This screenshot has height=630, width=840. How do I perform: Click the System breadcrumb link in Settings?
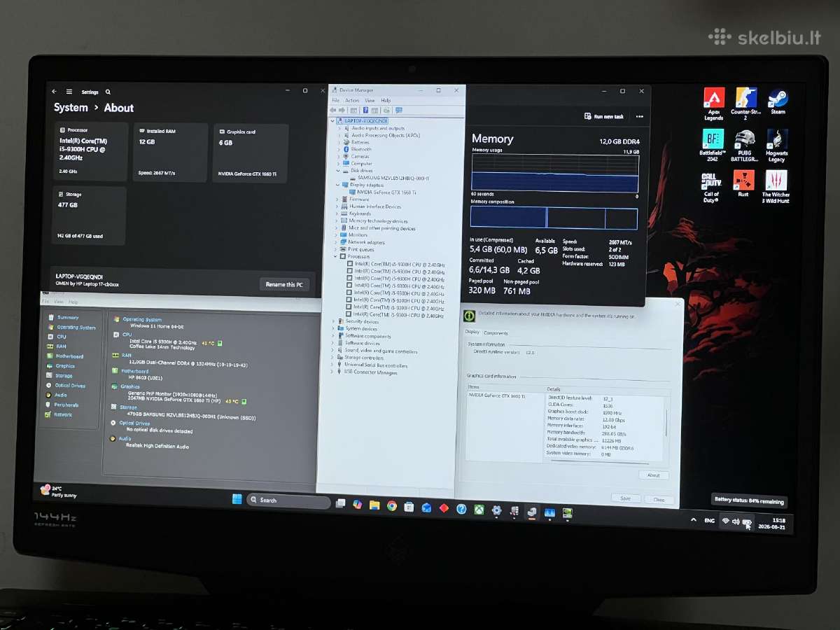(71, 108)
